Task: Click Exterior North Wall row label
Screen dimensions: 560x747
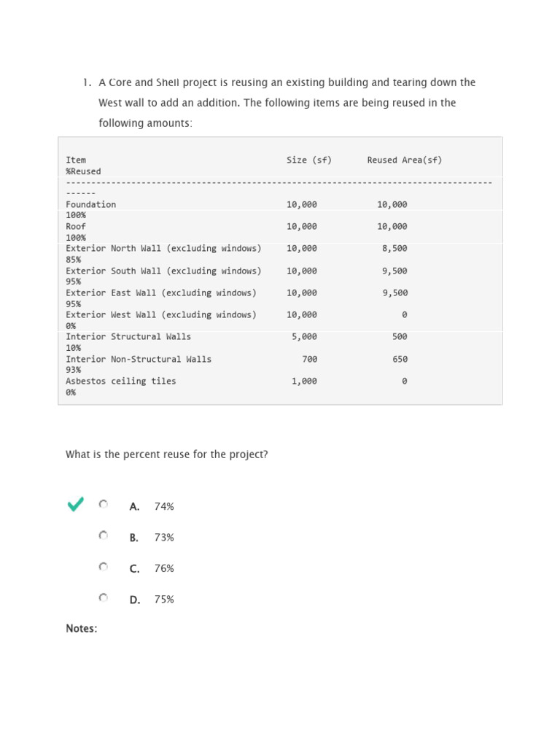Action: [x=163, y=249]
